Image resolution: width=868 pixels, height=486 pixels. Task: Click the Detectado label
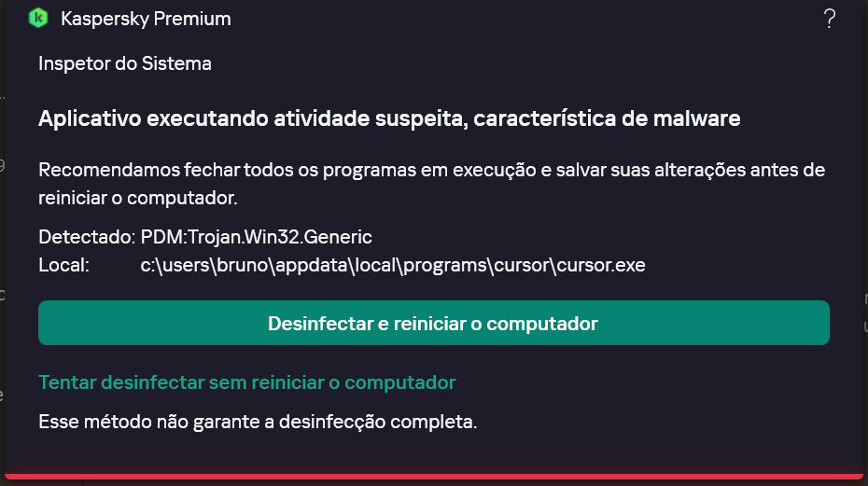(87, 237)
